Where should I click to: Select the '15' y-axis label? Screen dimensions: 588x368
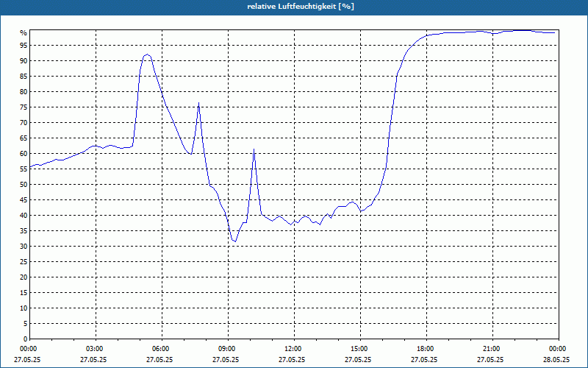point(24,292)
